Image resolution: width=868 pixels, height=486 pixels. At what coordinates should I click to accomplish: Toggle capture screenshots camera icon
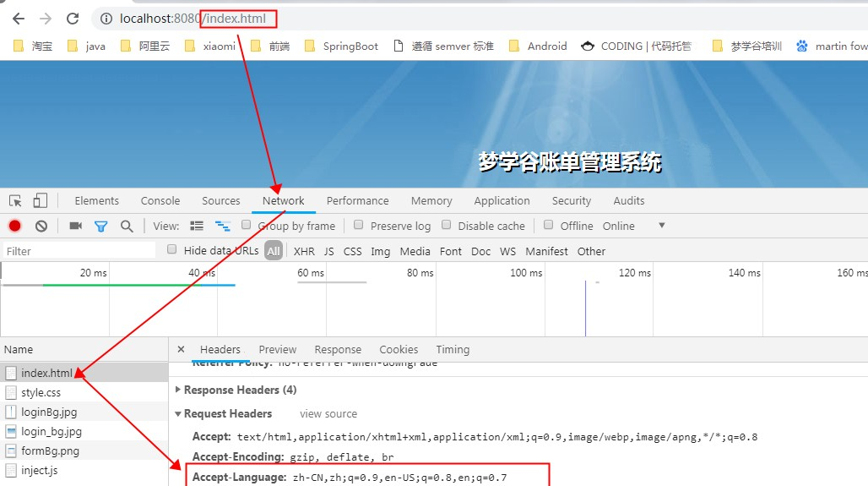point(75,226)
